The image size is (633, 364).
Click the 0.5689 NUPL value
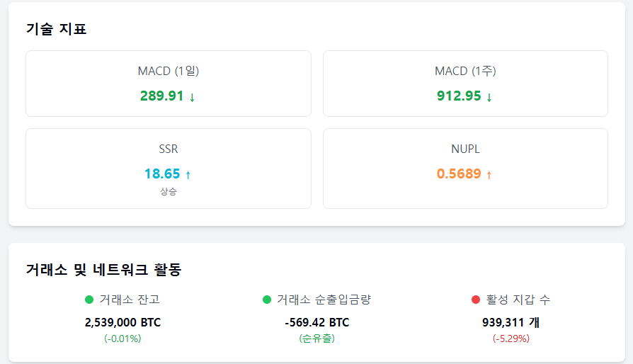pos(459,174)
